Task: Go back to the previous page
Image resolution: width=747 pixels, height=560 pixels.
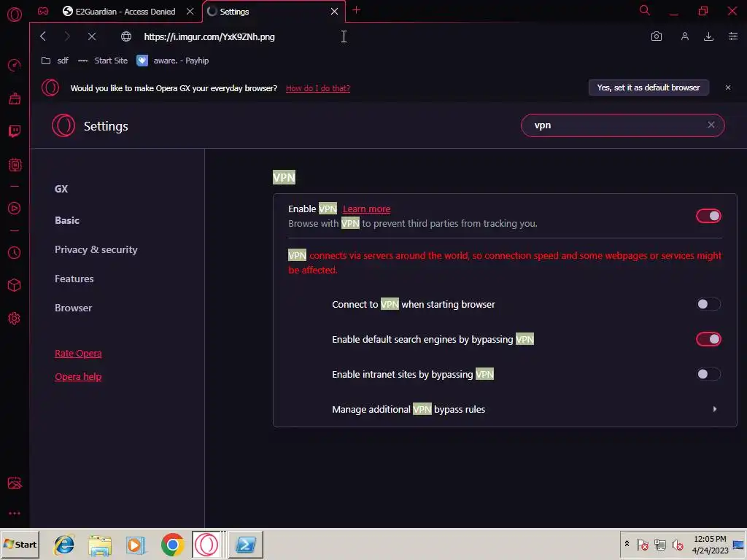Action: click(x=43, y=36)
